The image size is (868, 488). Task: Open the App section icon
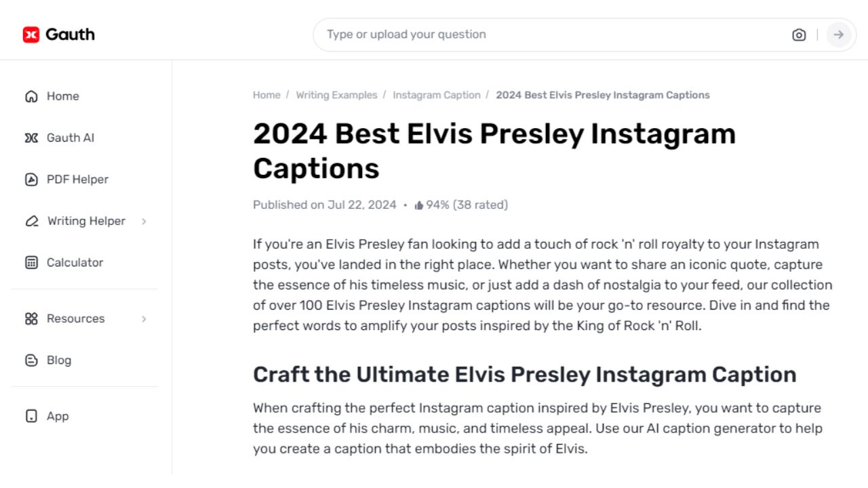pos(31,416)
